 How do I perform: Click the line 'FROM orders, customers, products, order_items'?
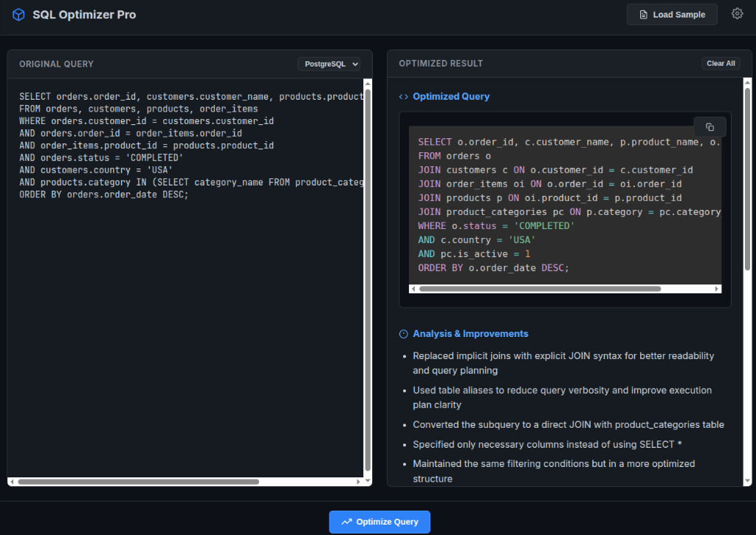pyautogui.click(x=138, y=109)
